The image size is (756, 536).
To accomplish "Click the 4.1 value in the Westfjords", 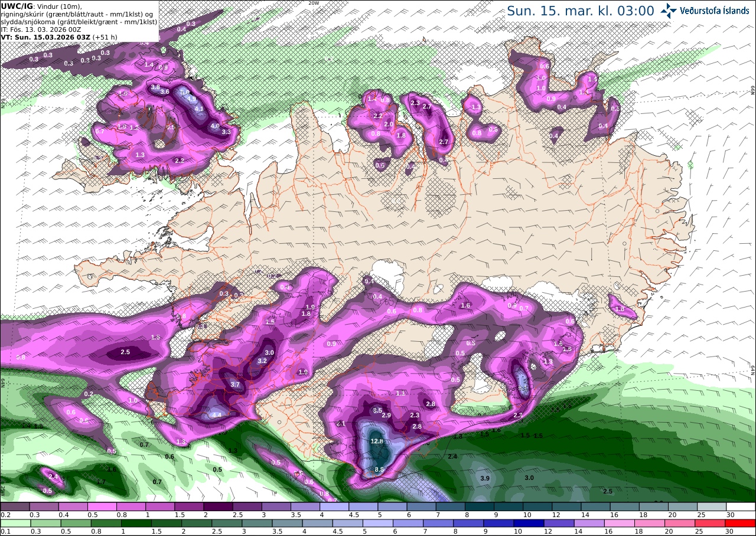I will point(199,109).
